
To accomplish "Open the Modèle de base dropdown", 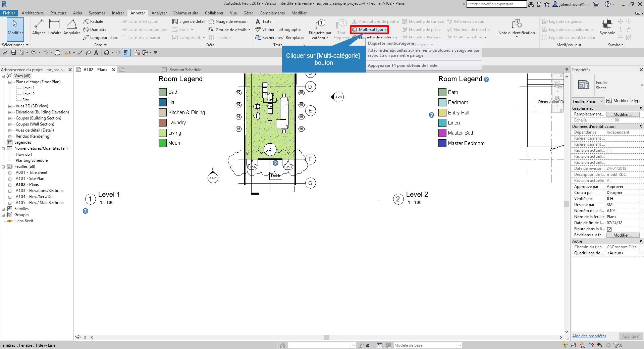I will (x=428, y=345).
